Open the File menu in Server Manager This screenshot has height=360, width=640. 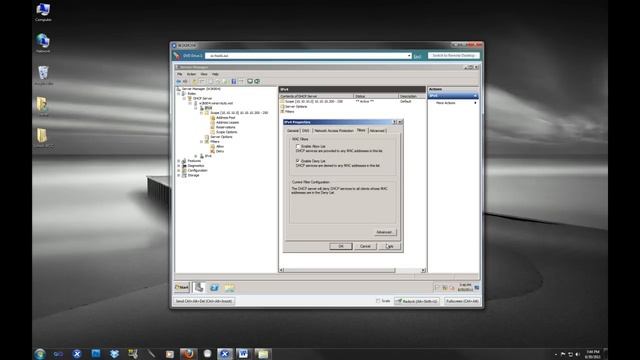coord(180,74)
